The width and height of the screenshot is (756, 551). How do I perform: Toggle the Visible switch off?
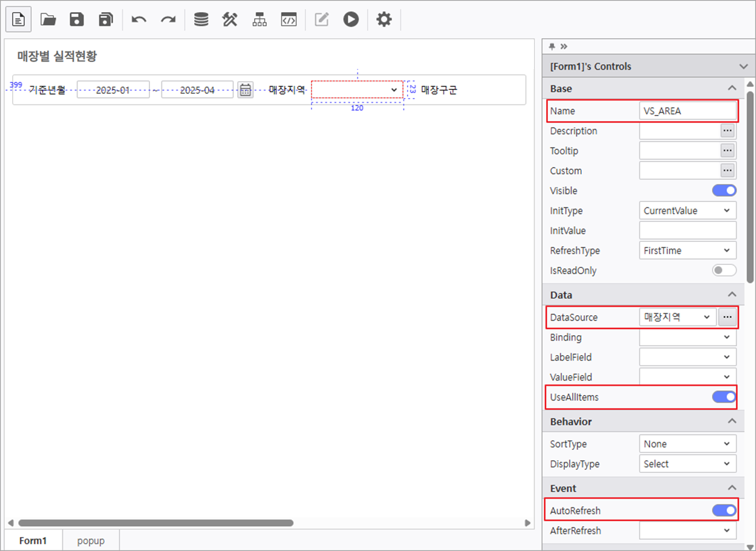724,191
